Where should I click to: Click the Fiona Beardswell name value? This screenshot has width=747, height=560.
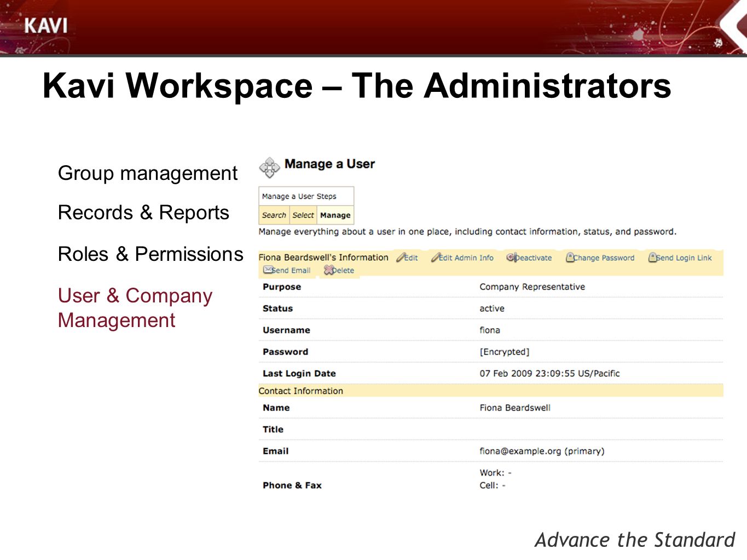tap(515, 408)
